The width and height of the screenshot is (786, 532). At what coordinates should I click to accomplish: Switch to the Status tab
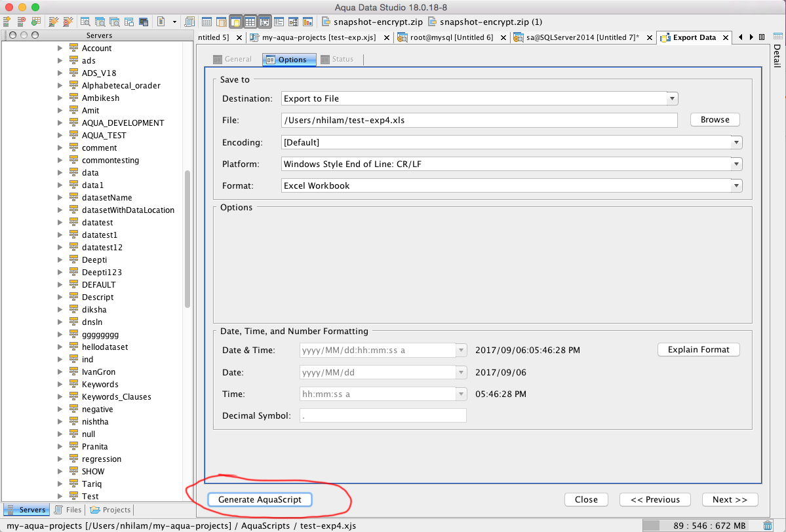tap(338, 59)
